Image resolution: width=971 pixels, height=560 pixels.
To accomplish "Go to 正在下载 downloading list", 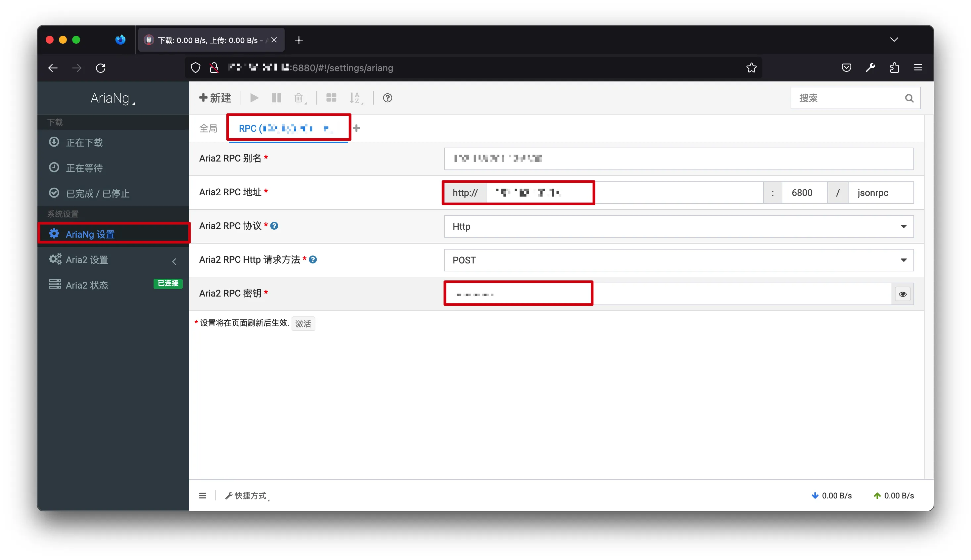I will 113,143.
